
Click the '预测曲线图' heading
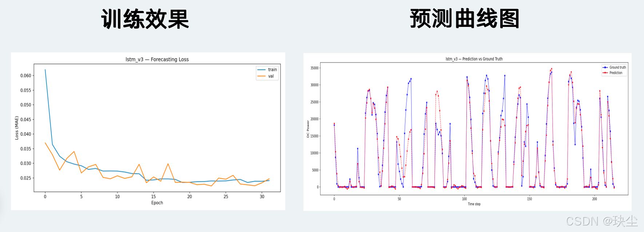pos(464,19)
